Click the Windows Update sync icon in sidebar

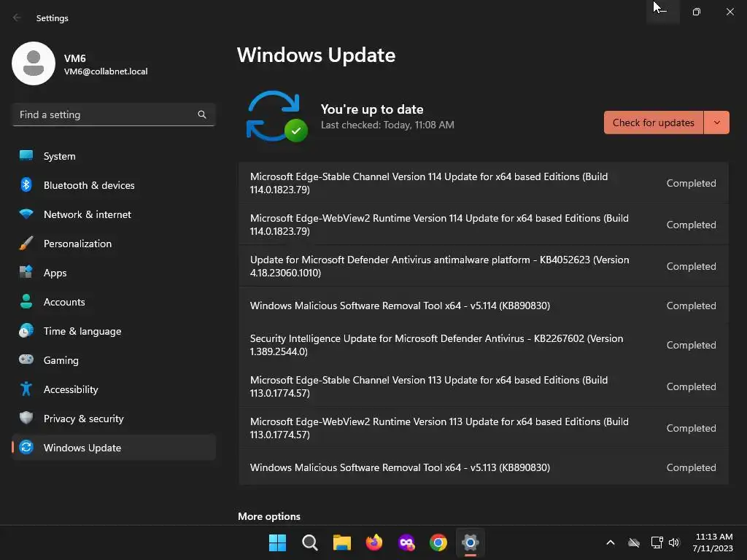pyautogui.click(x=26, y=447)
